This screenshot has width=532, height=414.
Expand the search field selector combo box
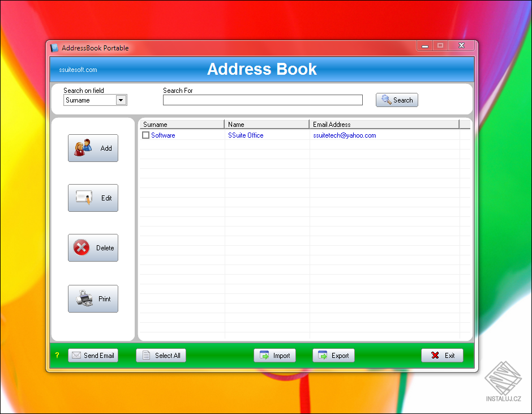(x=95, y=100)
